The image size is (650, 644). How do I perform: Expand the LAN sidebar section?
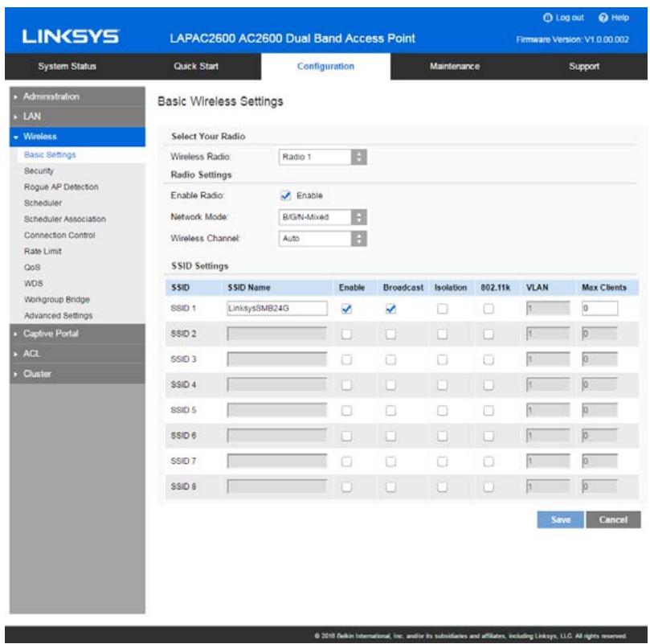(77, 117)
